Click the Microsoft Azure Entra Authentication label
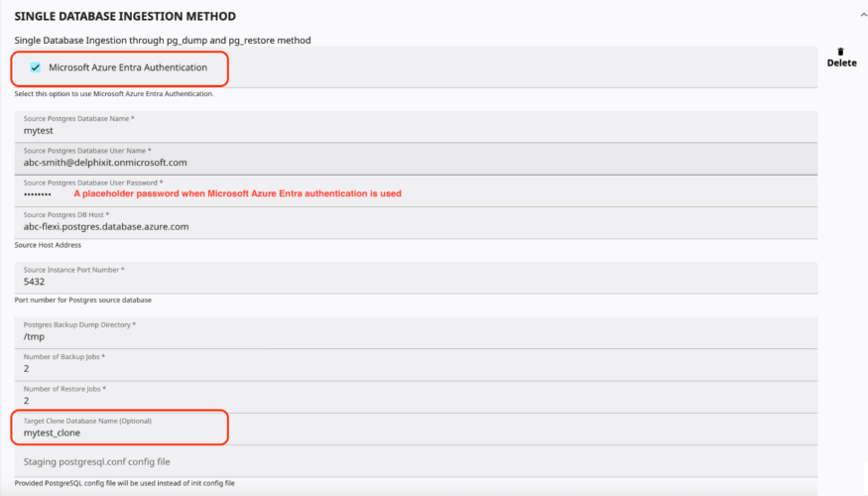Image resolution: width=868 pixels, height=496 pixels. (x=128, y=67)
